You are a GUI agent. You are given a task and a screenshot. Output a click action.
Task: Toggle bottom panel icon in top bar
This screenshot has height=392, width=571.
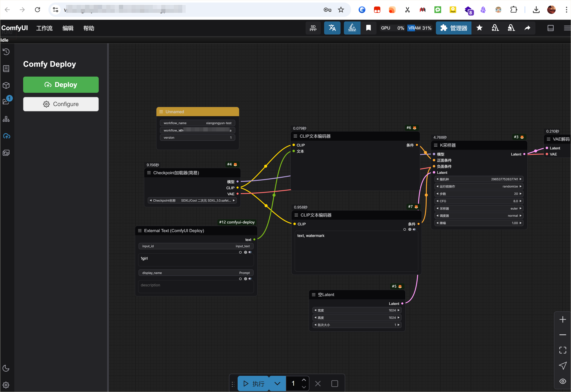tap(550, 28)
